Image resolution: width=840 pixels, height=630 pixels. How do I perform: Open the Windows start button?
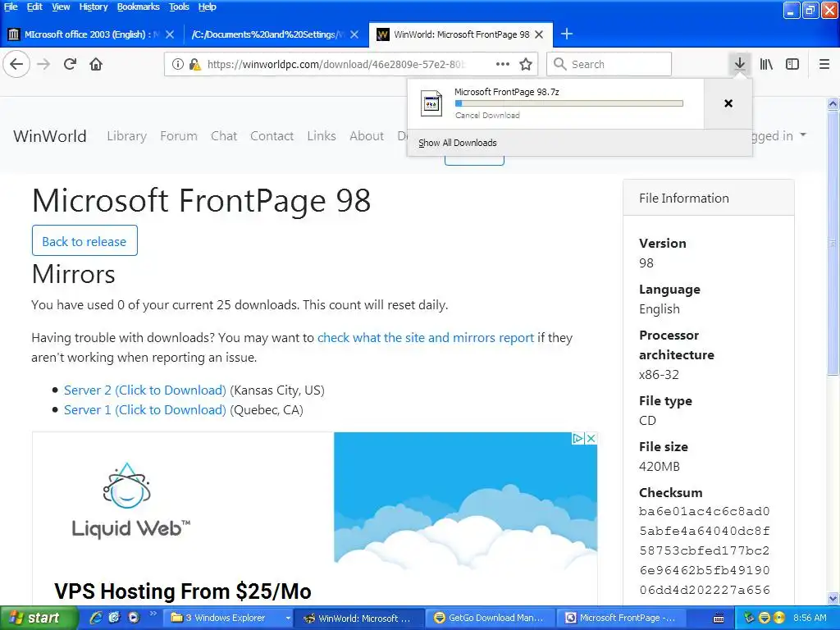(x=39, y=619)
